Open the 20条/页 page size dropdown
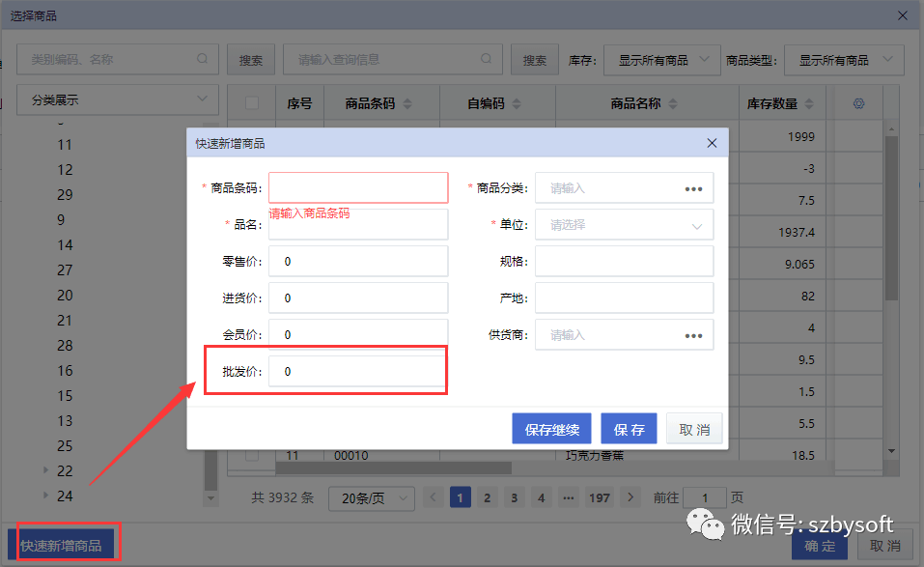 pos(372,498)
